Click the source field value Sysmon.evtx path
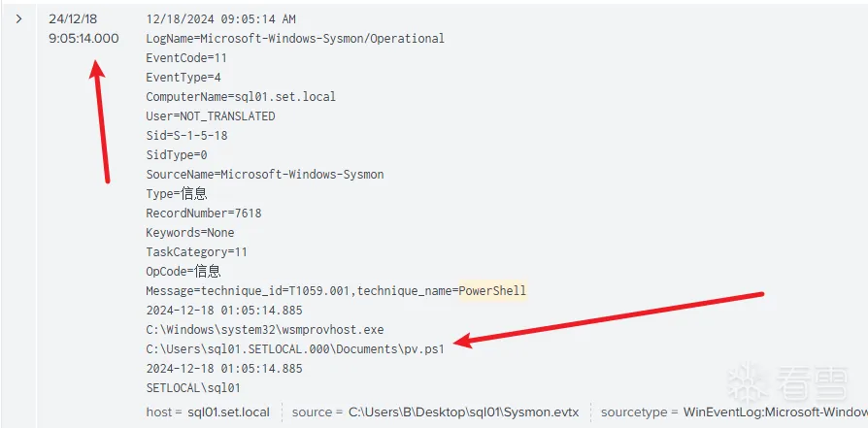This screenshot has height=428, width=868. click(463, 412)
